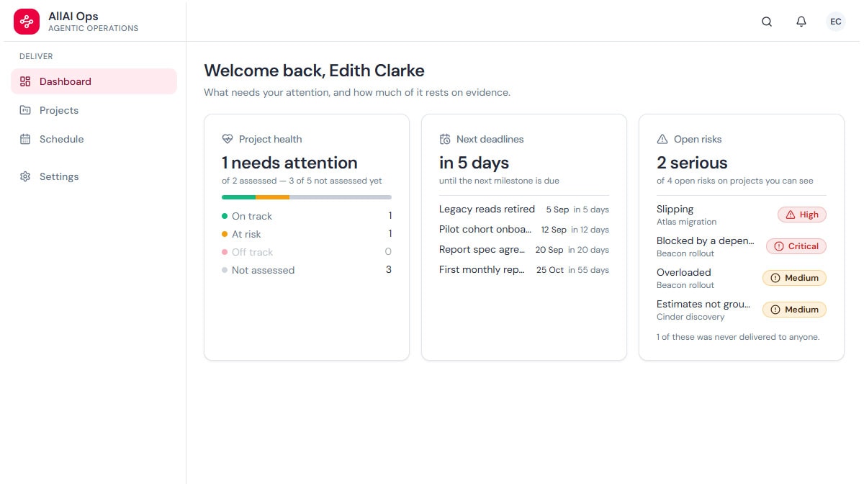Click the '1 needs attention' headline
Screen dimensions: 864x504
click(289, 163)
